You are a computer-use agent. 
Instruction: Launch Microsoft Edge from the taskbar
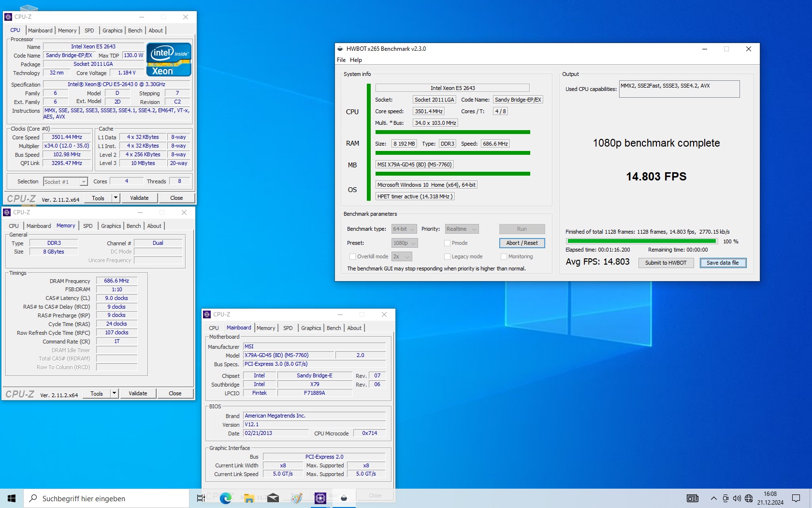225,498
